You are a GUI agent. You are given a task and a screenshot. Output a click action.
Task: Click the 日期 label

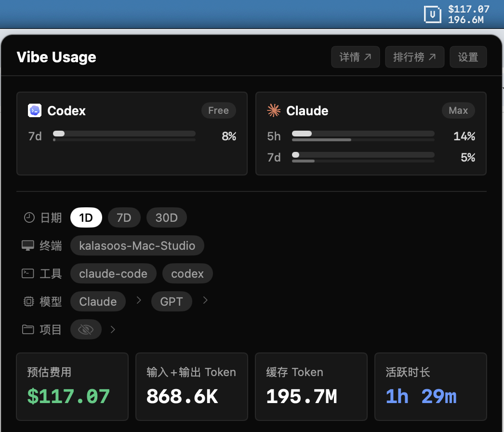(51, 218)
